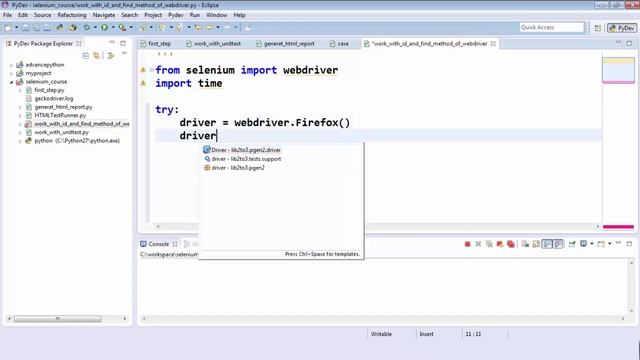Select HTMLTestRunner.py in tree
640x360 pixels.
point(60,116)
